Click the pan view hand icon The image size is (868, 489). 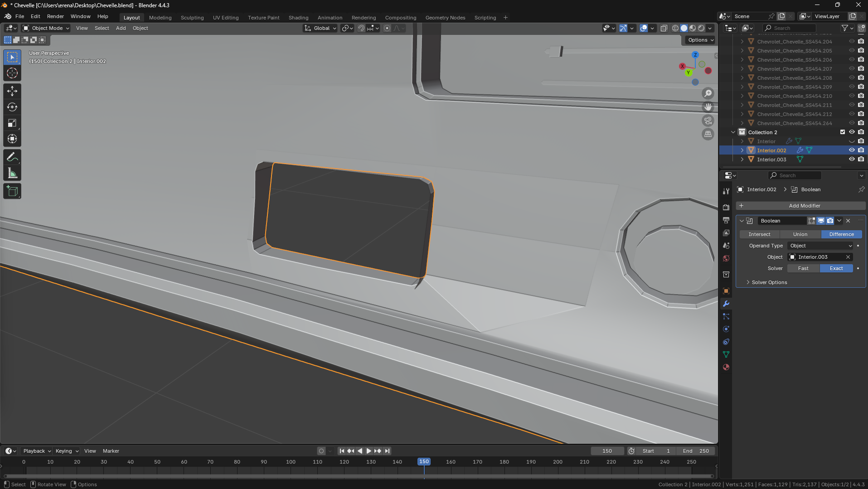click(708, 107)
